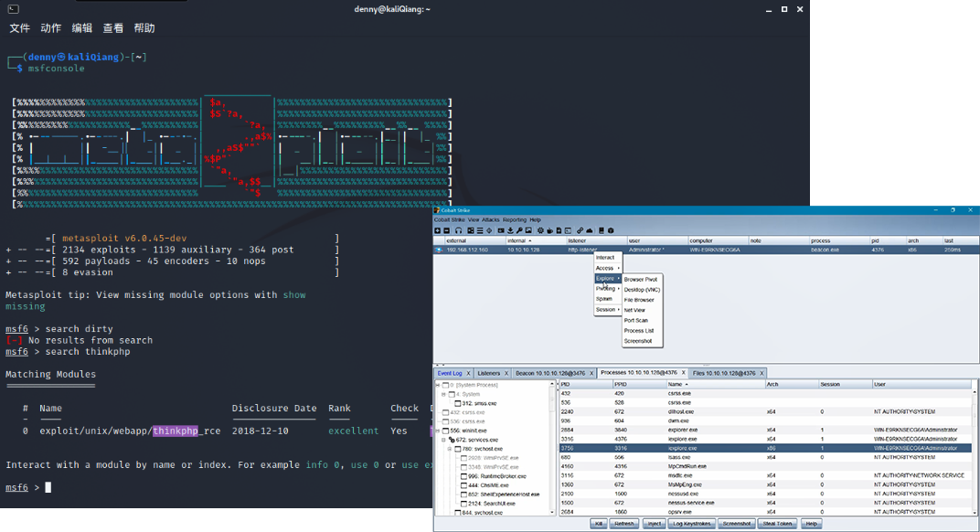
Task: Click the Disconnect minus icon in Cobalt Strike toolbar
Action: (x=447, y=230)
